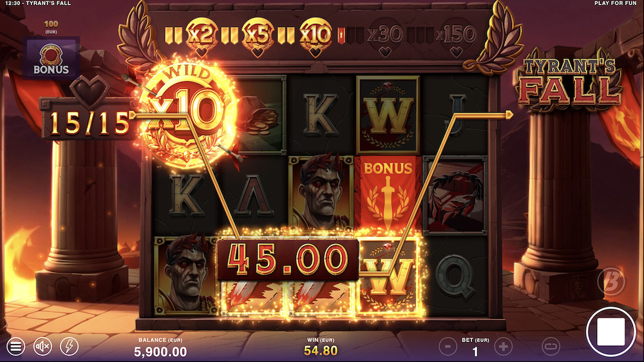Viewport: 644px width, 362px height.
Task: Select the x5 multiplier medallion
Action: (258, 36)
